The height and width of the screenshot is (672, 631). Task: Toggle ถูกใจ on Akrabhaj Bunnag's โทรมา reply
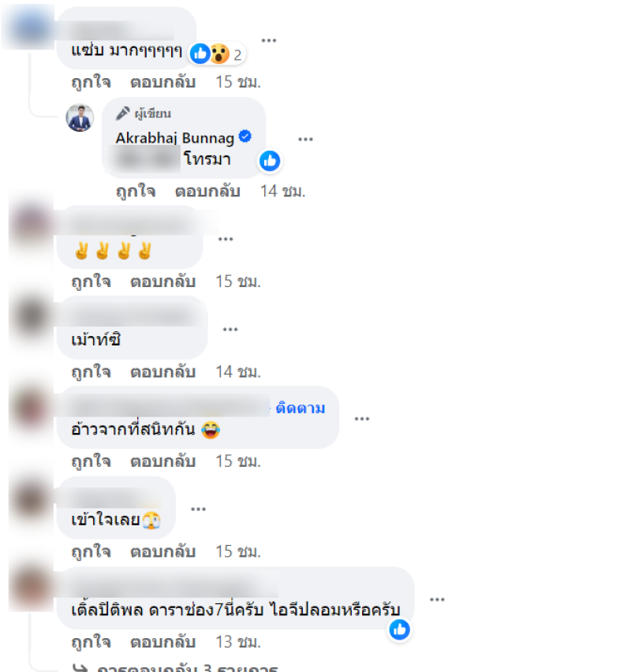136,191
